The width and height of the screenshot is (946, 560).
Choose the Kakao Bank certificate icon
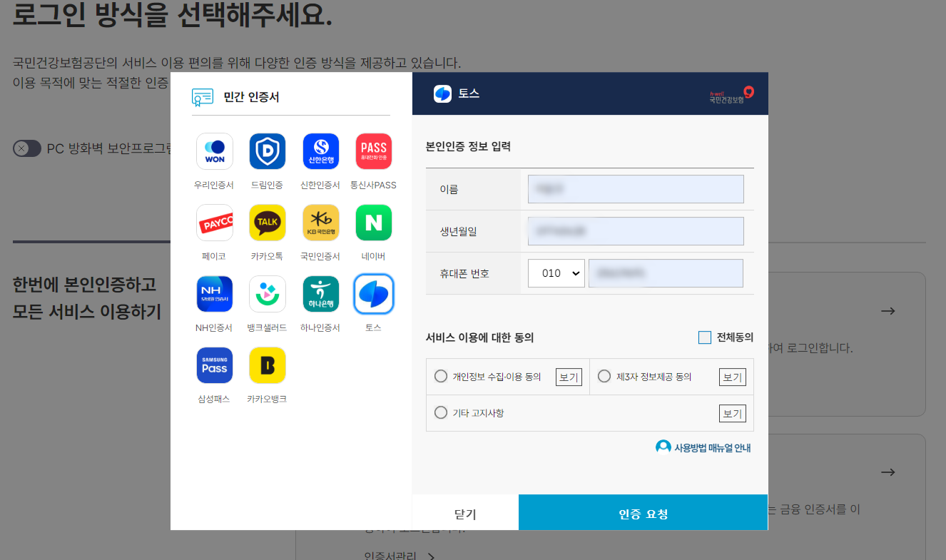pos(267,365)
